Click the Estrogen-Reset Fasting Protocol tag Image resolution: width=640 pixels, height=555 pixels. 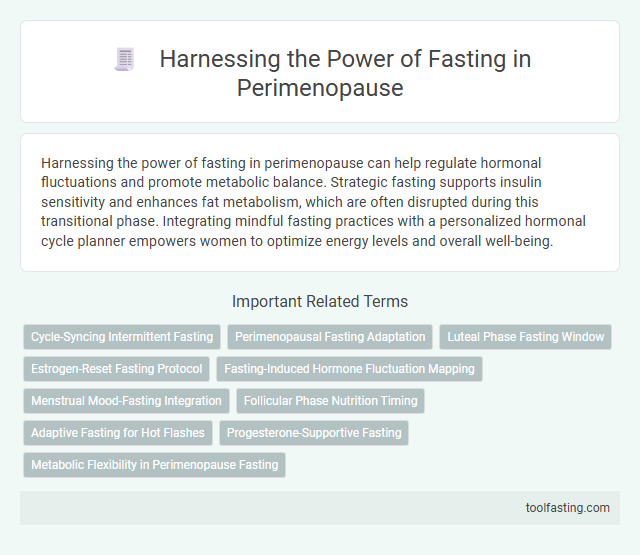coord(116,369)
